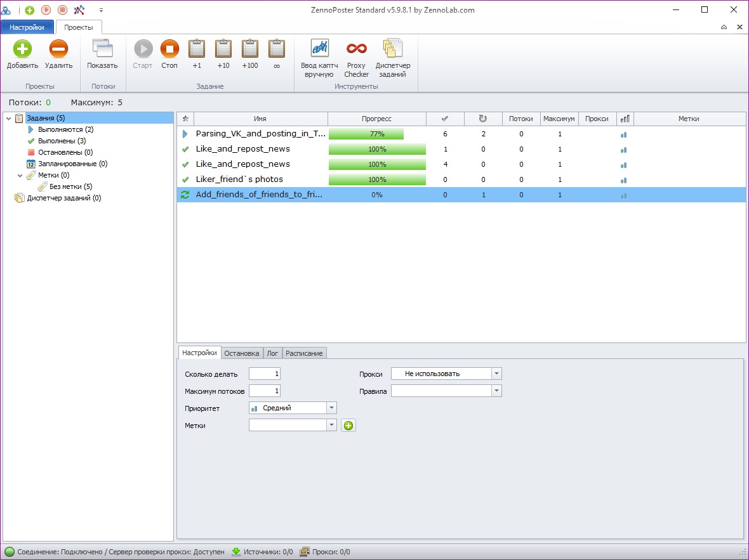This screenshot has width=749, height=560.
Task: Select Выполнены (3) in the tree
Action: coord(62,141)
